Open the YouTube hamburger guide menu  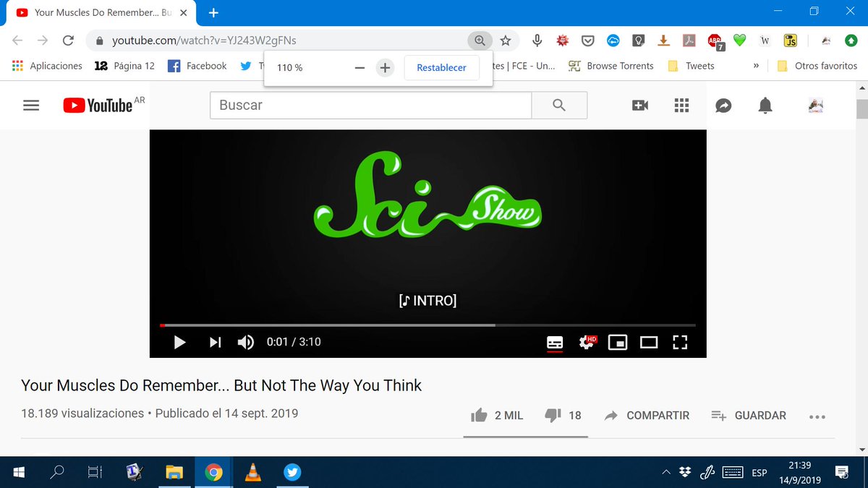point(31,106)
